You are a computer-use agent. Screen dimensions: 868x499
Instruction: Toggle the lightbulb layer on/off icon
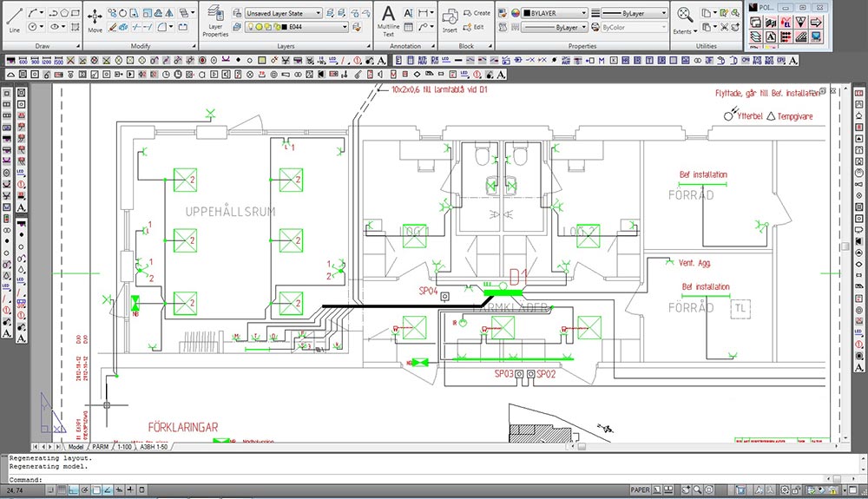pyautogui.click(x=252, y=27)
